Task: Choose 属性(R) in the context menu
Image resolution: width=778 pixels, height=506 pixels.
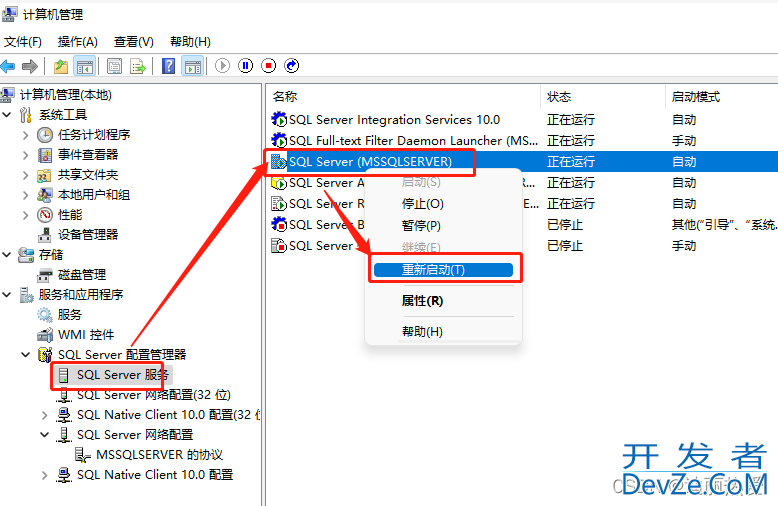Action: (x=422, y=301)
